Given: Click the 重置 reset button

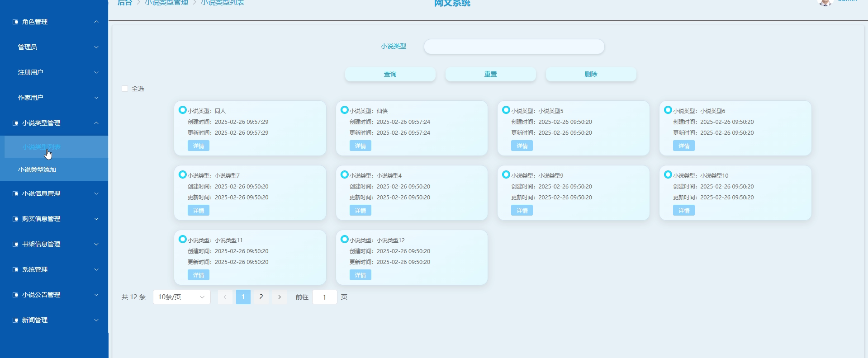Looking at the screenshot, I should coord(490,74).
